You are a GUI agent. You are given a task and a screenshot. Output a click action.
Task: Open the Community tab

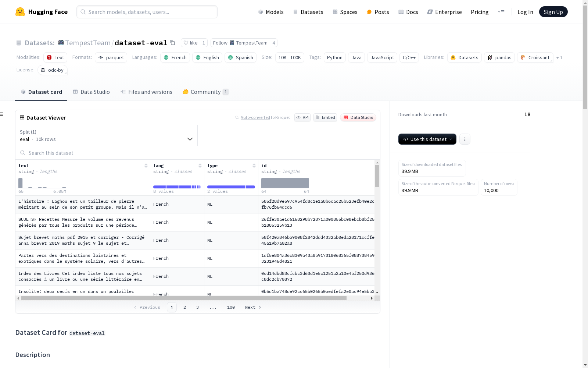tap(206, 92)
